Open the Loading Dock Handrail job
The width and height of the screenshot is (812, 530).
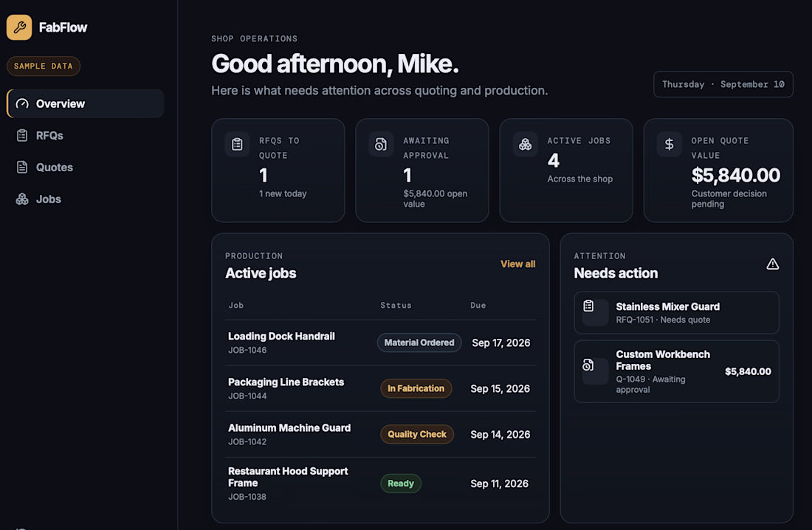[x=381, y=343]
